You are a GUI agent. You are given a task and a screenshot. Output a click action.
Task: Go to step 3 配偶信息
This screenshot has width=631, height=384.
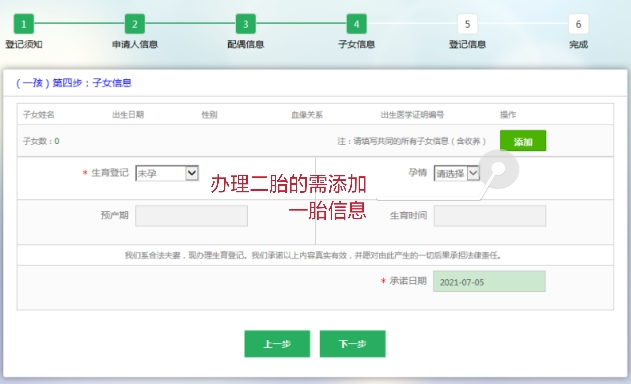[x=245, y=24]
